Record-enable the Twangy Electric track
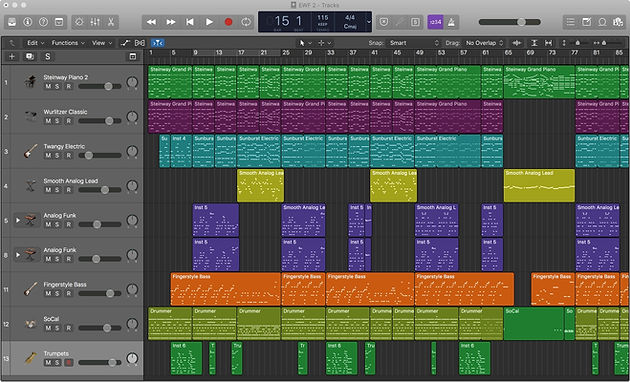 (69, 155)
